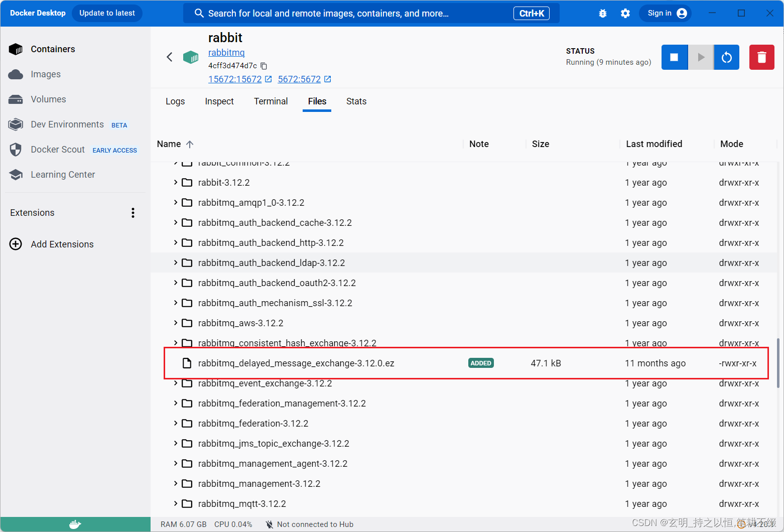Open the Images section in sidebar
Screen dimensions: 784x532
(46, 74)
